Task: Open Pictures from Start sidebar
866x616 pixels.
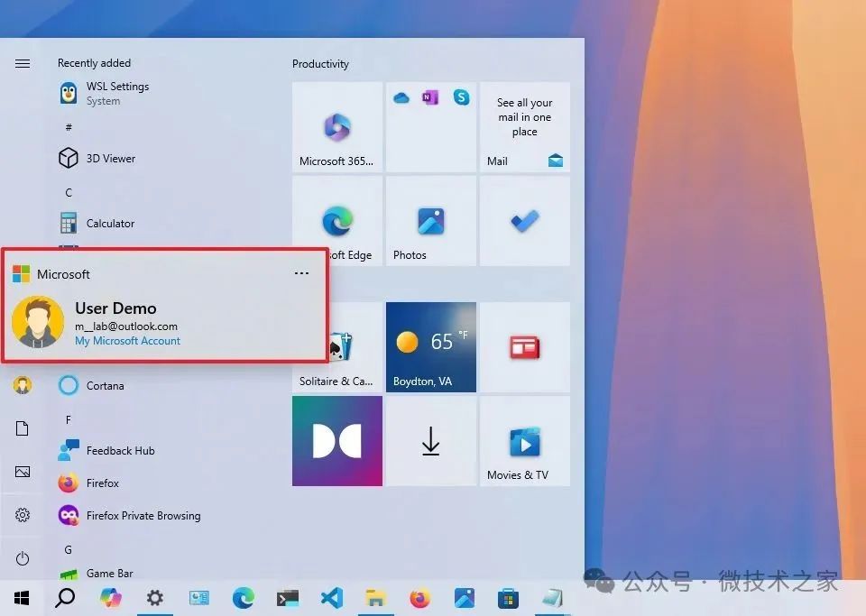Action: pos(23,472)
